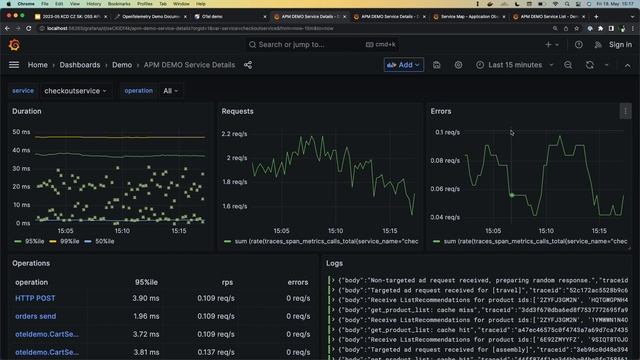Click the search field Search or jump to
This screenshot has width=640, height=360.
coord(322,44)
